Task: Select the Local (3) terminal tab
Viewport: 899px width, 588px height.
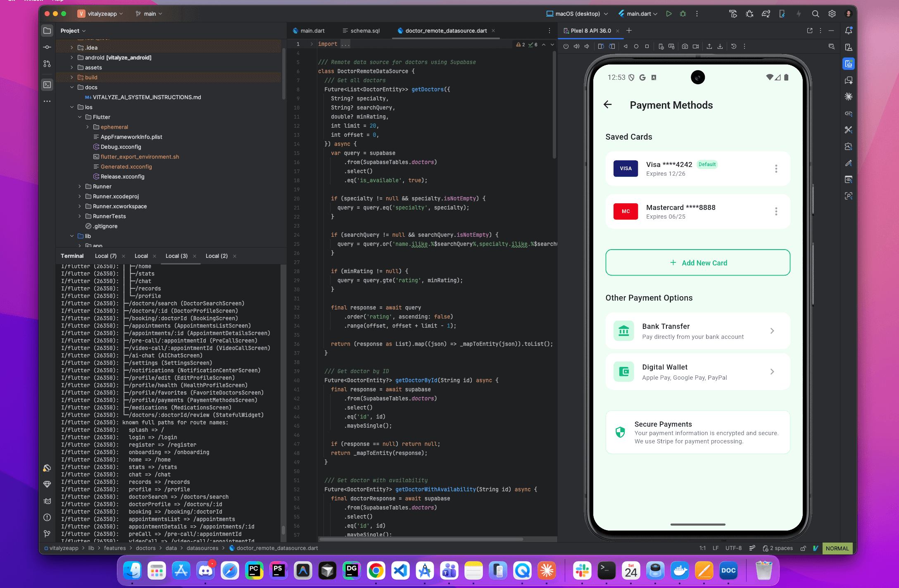Action: (176, 256)
